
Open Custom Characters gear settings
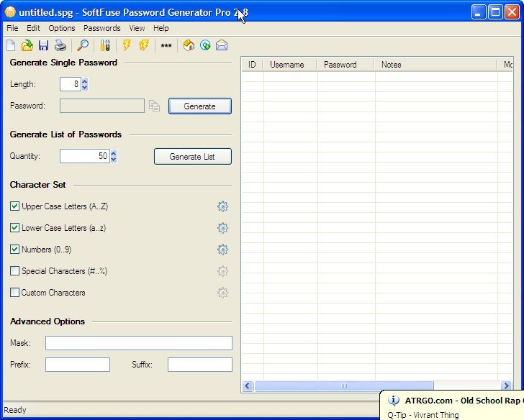222,293
